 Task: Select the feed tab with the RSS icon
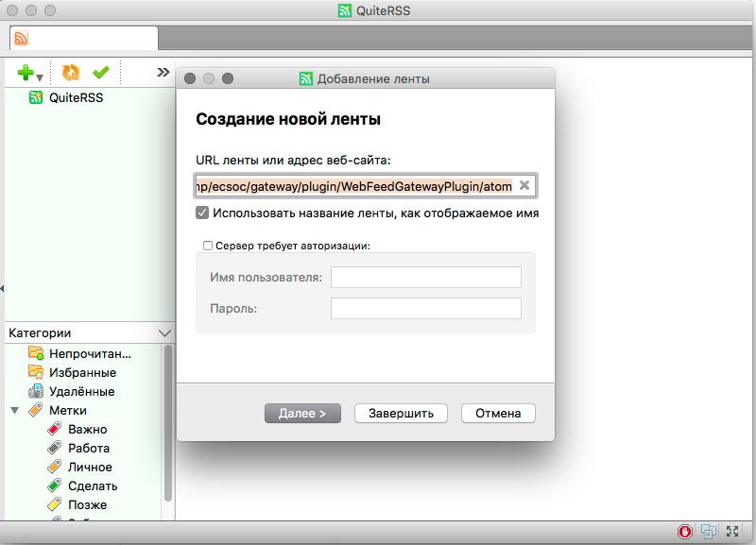tap(84, 38)
